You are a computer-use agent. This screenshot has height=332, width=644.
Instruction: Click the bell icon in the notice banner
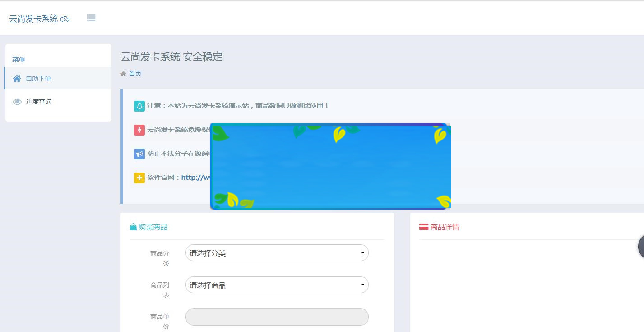click(x=139, y=106)
